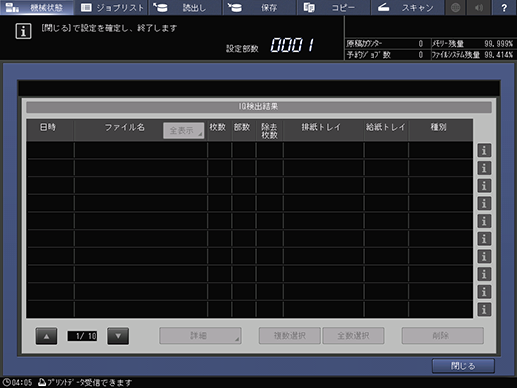Viewport: 517px width, 388px height.
Task: Click the info icon for the eighth row
Action: [x=484, y=274]
